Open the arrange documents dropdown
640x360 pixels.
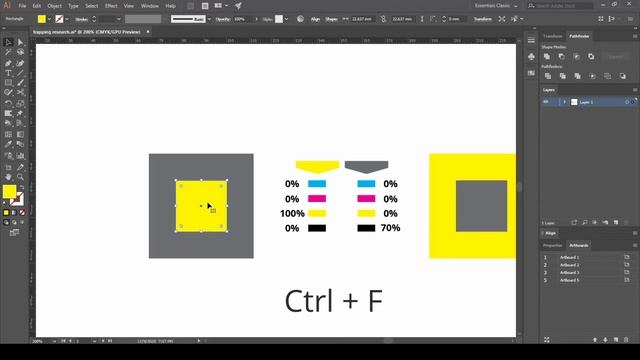click(x=221, y=6)
